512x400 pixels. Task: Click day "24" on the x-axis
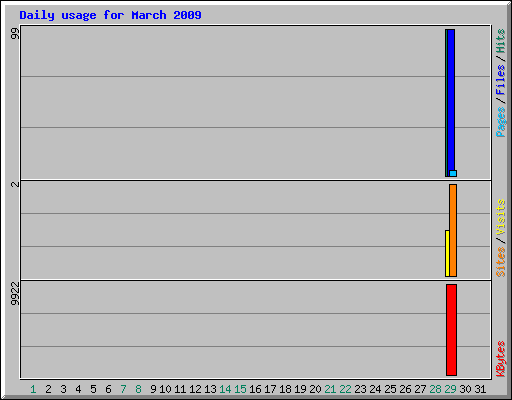click(x=375, y=389)
